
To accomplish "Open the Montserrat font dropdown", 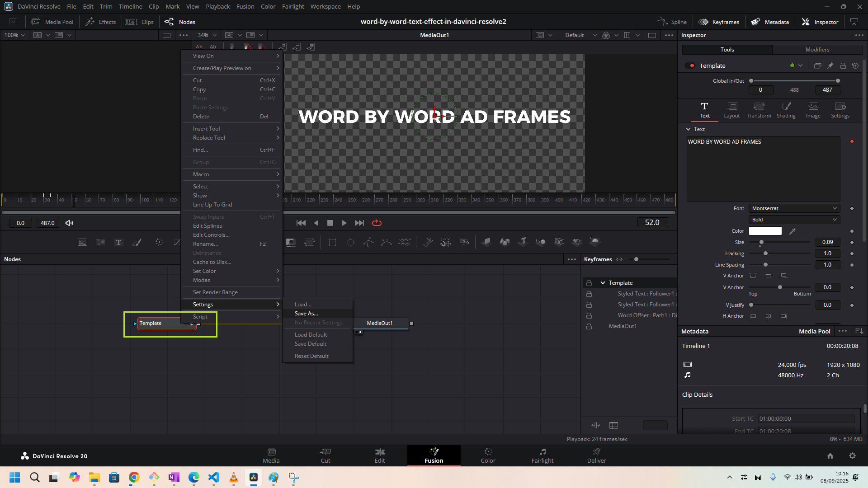I will (x=794, y=208).
